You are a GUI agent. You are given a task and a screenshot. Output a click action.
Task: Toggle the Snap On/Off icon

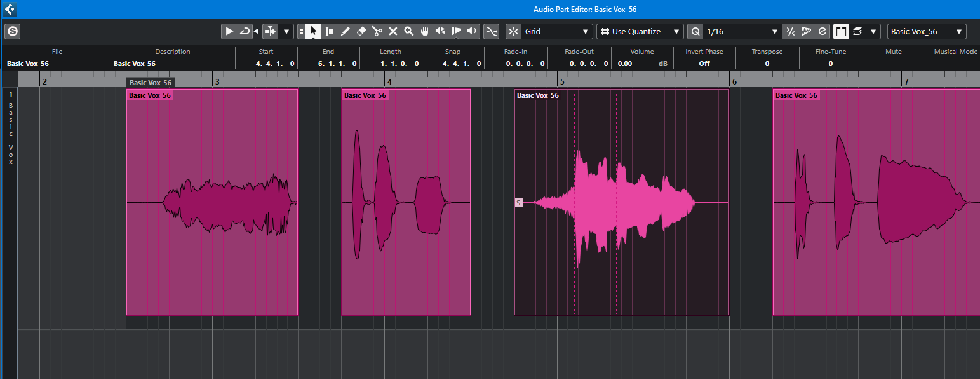[513, 31]
